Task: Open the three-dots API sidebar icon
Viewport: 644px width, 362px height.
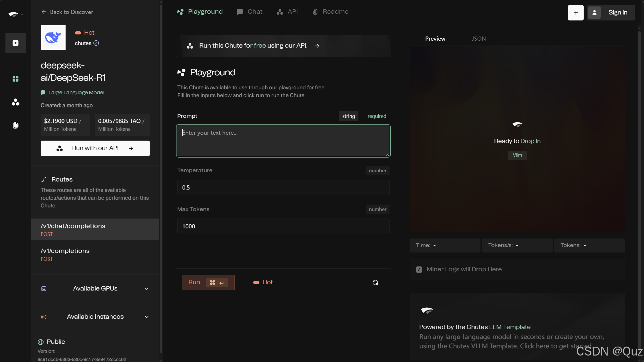Action: 16,102
